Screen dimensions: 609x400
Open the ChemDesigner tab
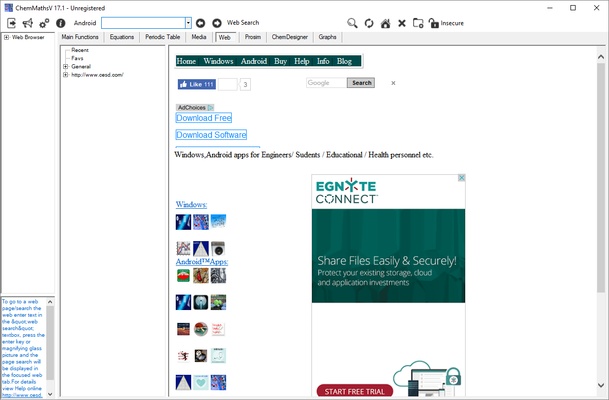(x=289, y=37)
